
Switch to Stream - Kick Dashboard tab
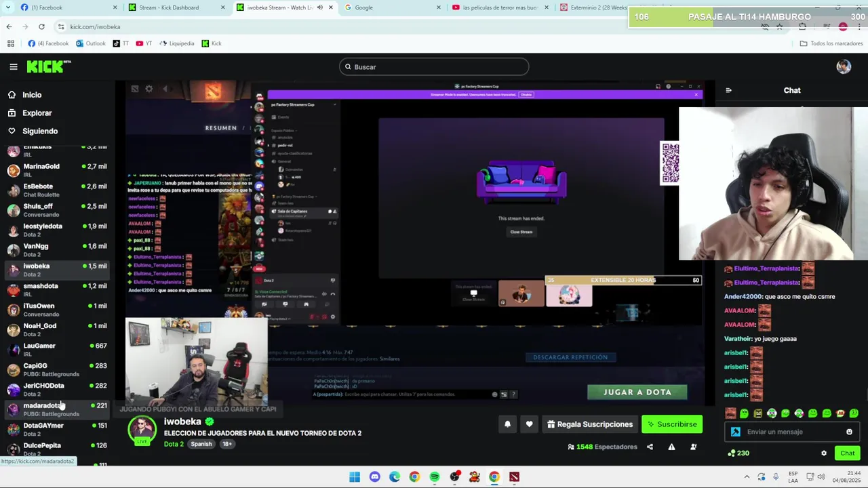click(176, 7)
